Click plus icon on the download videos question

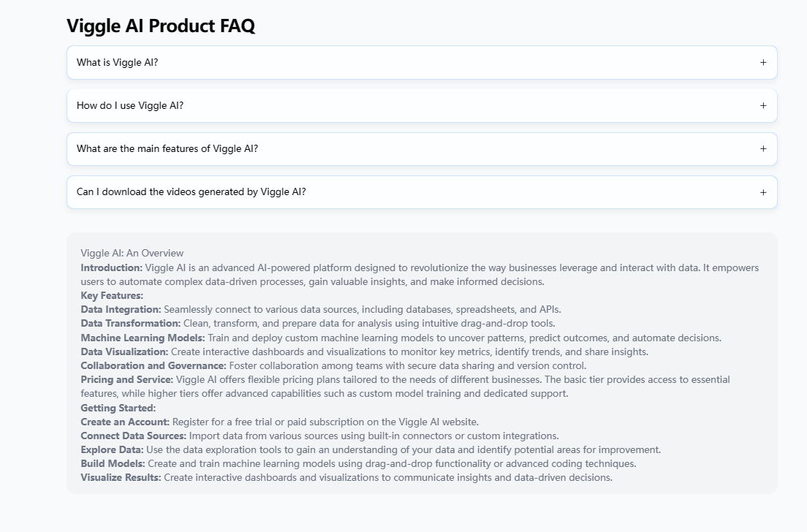pos(763,192)
